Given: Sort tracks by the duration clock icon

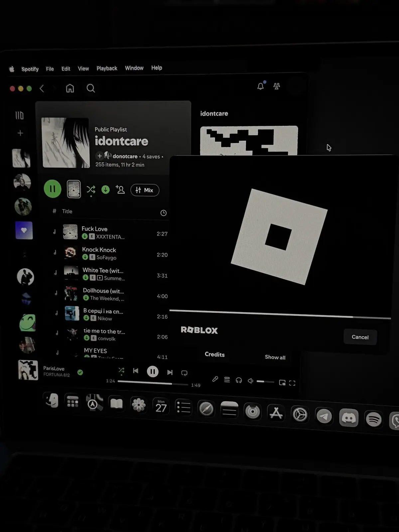Looking at the screenshot, I should (x=163, y=213).
